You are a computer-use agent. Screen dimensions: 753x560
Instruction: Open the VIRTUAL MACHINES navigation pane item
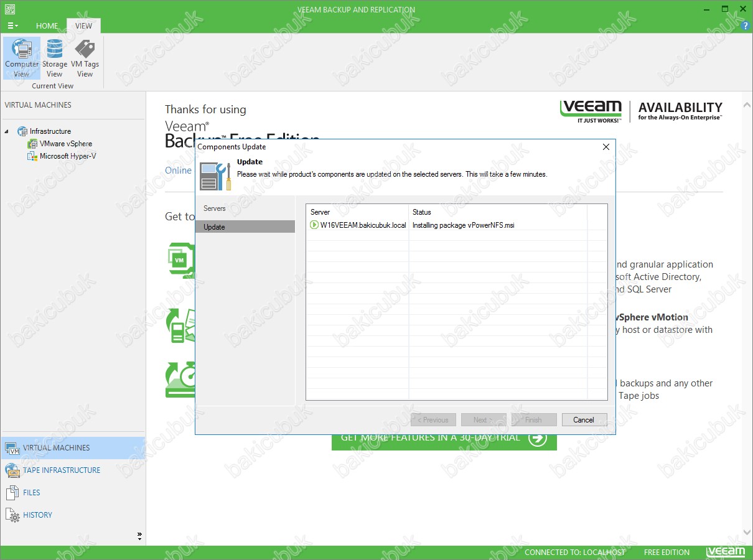(x=73, y=448)
